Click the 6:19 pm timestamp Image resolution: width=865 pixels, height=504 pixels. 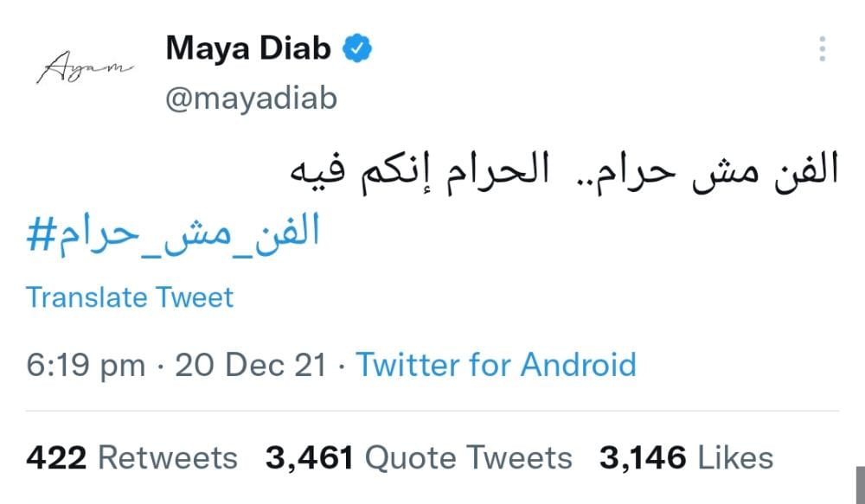(x=86, y=367)
